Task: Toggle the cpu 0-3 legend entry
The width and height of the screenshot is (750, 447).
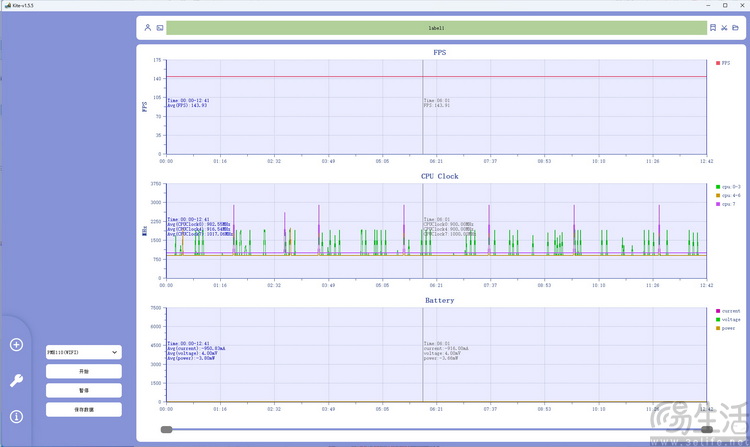Action: pyautogui.click(x=727, y=186)
